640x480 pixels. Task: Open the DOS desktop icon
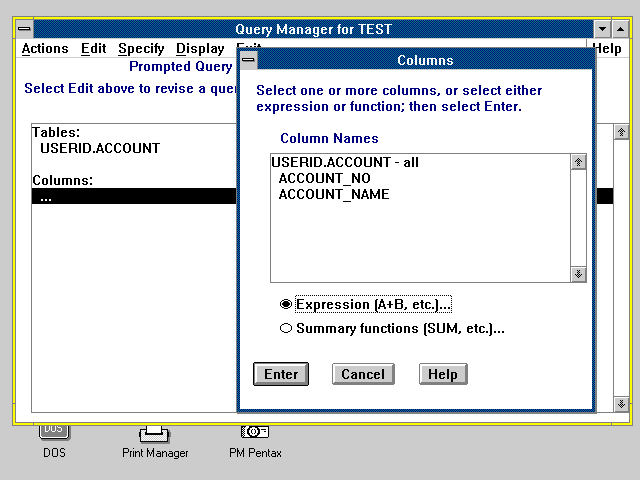pos(54,431)
